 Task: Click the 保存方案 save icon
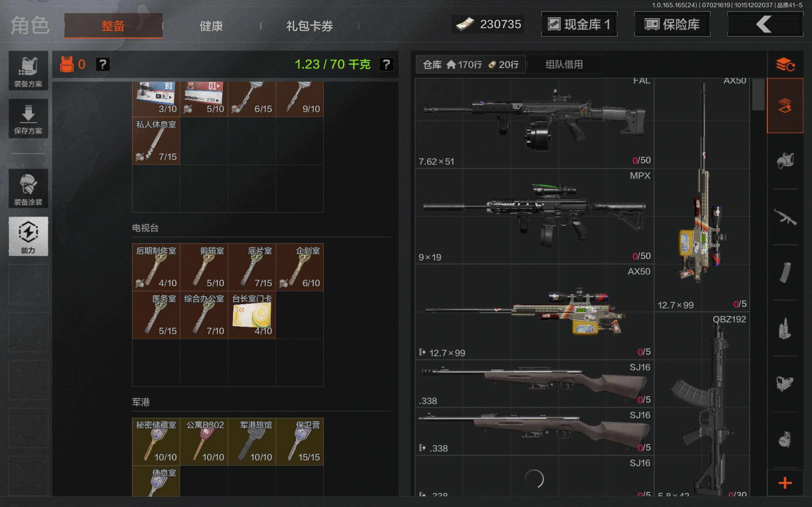click(x=28, y=119)
